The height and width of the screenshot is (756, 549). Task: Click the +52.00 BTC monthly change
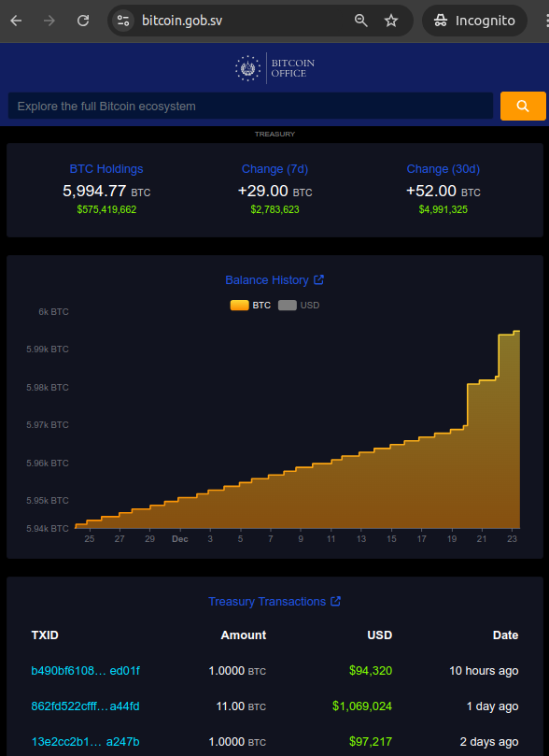point(443,191)
